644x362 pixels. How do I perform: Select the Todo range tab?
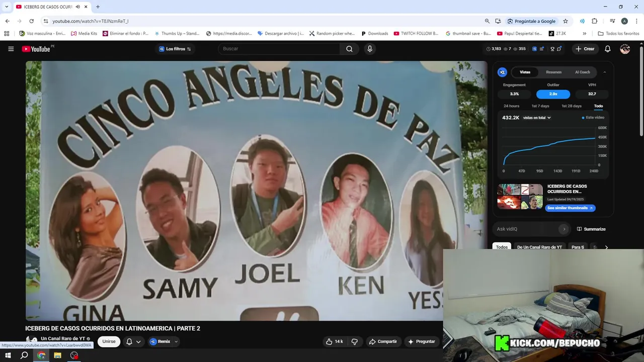point(598,106)
